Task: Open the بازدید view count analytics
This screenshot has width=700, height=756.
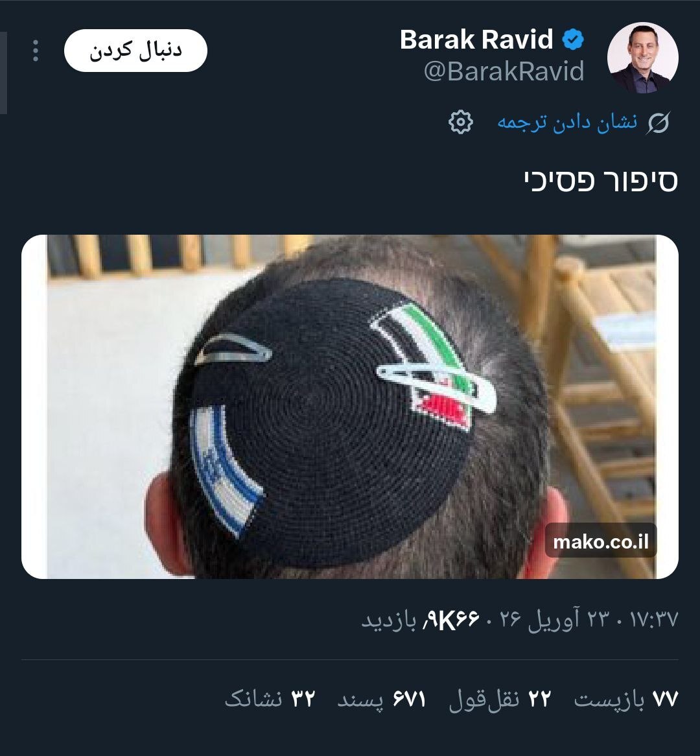Action: [x=421, y=620]
